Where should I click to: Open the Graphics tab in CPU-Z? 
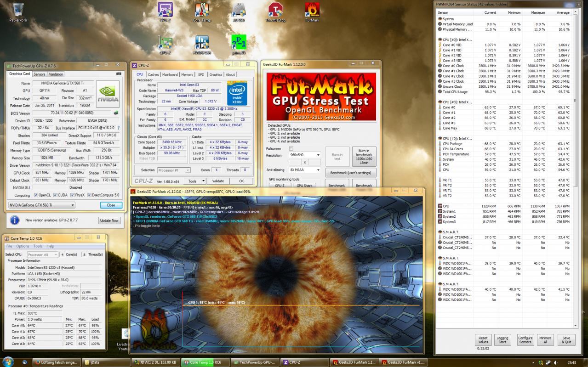click(216, 74)
